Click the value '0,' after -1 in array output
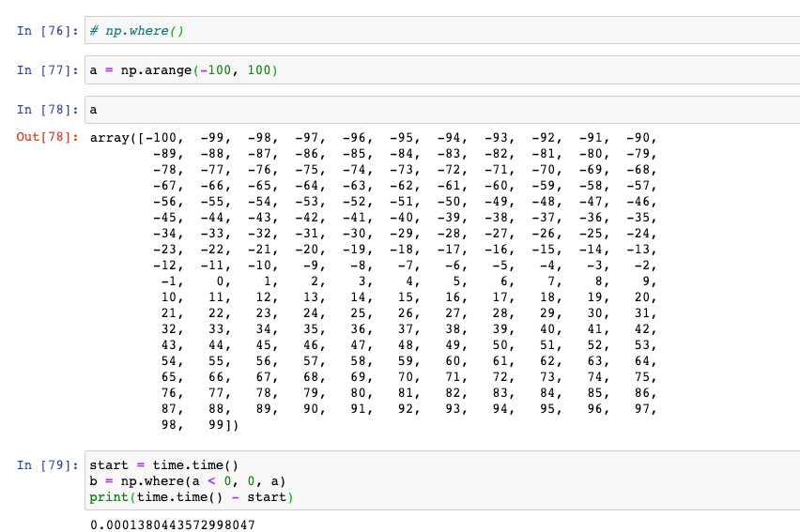 (223, 281)
